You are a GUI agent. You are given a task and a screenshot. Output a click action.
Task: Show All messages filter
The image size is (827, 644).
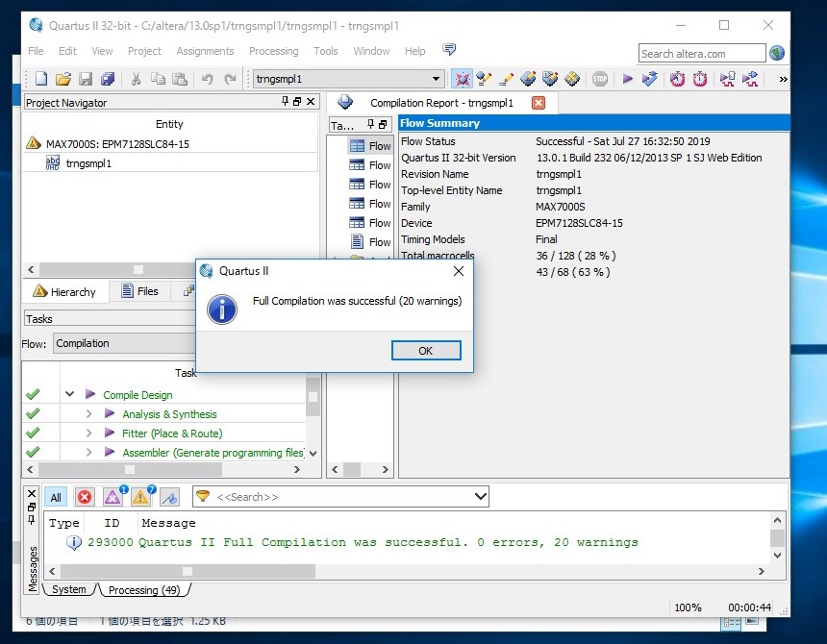click(56, 498)
